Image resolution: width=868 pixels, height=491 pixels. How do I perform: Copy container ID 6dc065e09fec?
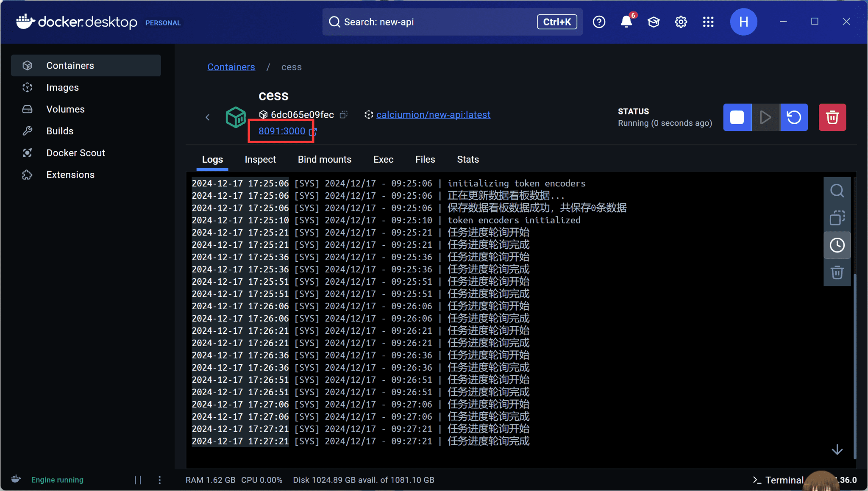pos(344,114)
